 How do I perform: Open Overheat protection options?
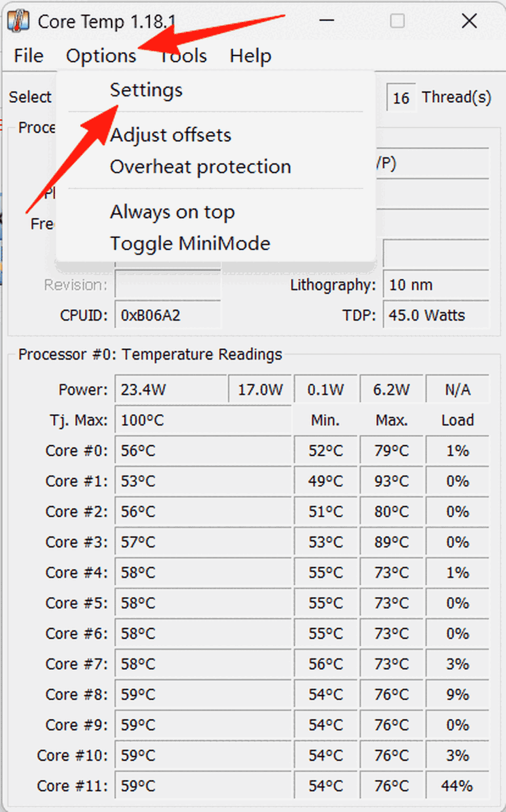click(x=200, y=167)
